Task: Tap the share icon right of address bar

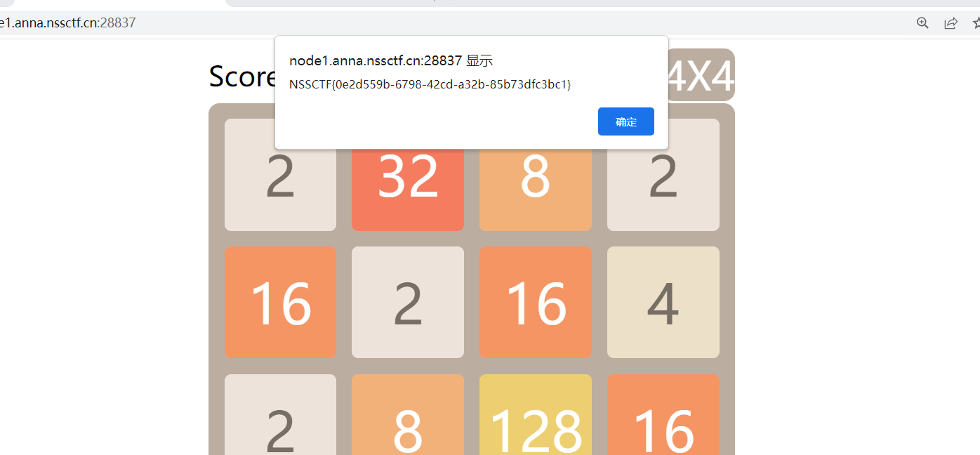Action: [x=951, y=22]
